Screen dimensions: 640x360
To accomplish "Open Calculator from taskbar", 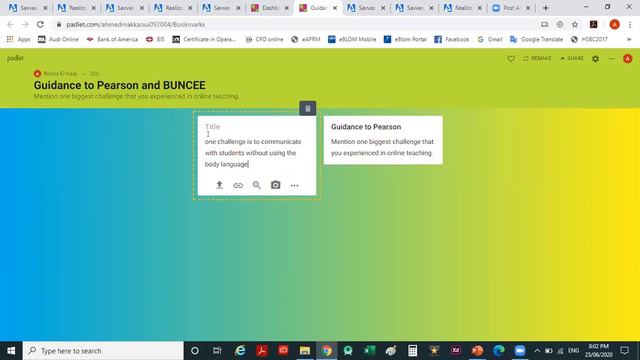I will click(412, 351).
